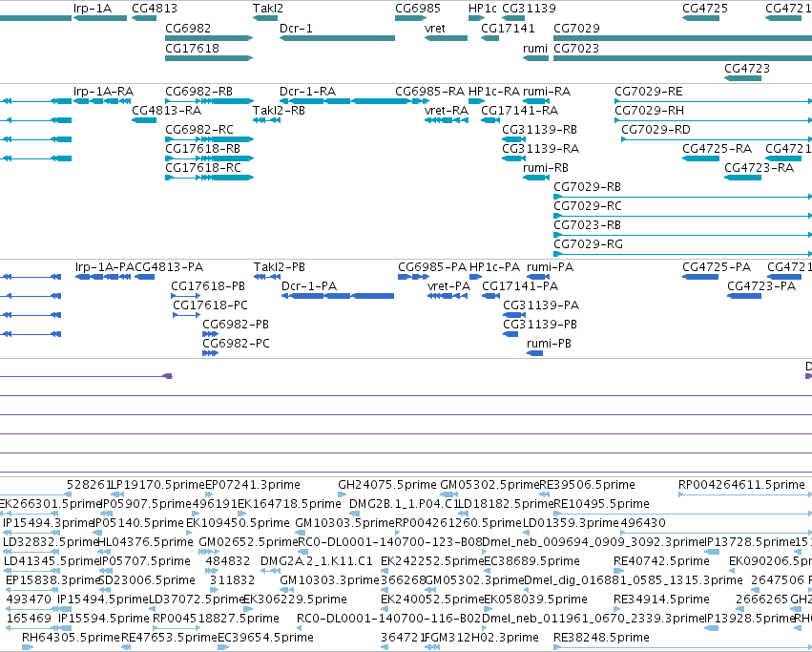Select the HP1c gene label

coord(483,9)
